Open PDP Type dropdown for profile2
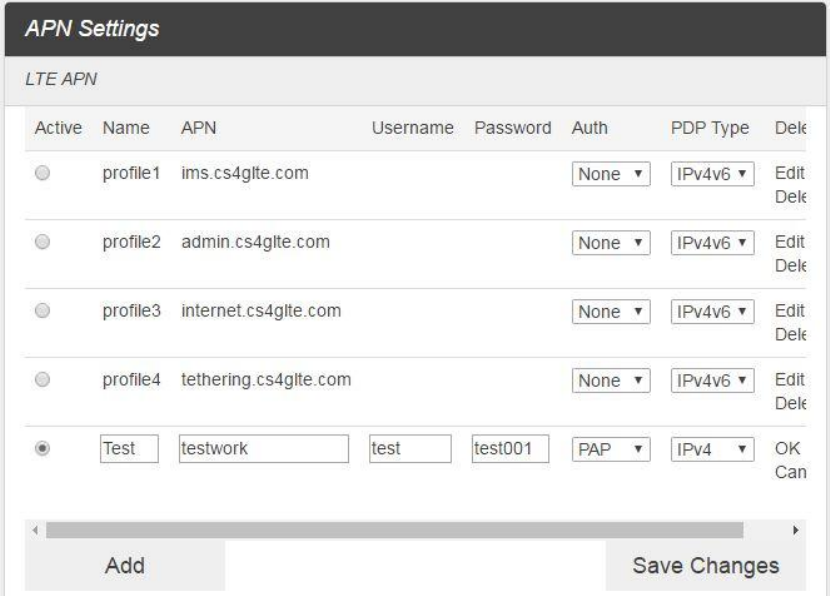The width and height of the screenshot is (830, 596). pyautogui.click(x=711, y=243)
